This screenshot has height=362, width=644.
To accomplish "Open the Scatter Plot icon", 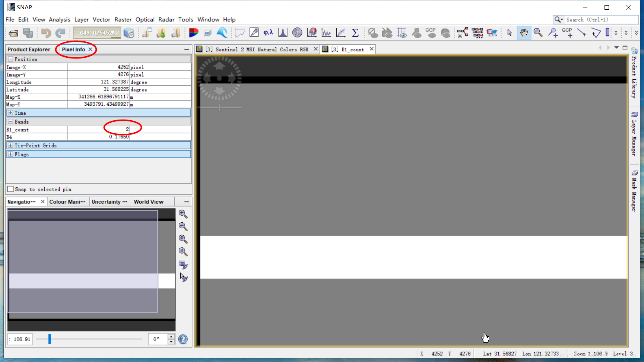I will [x=341, y=33].
